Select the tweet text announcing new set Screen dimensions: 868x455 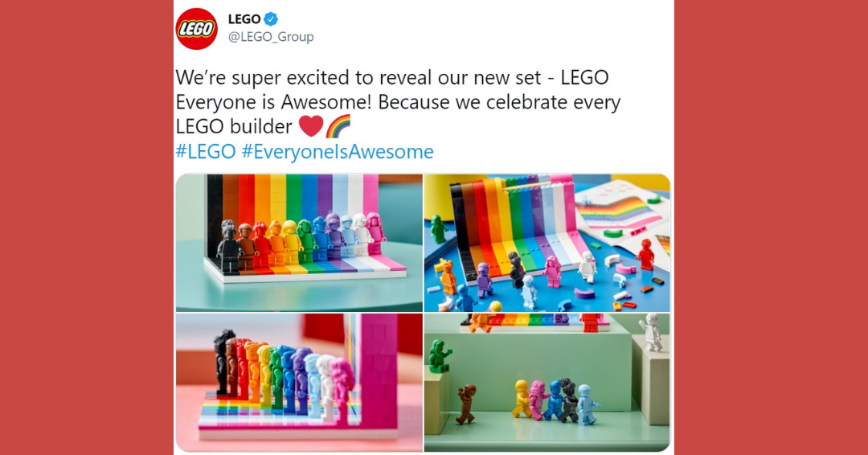pyautogui.click(x=398, y=102)
